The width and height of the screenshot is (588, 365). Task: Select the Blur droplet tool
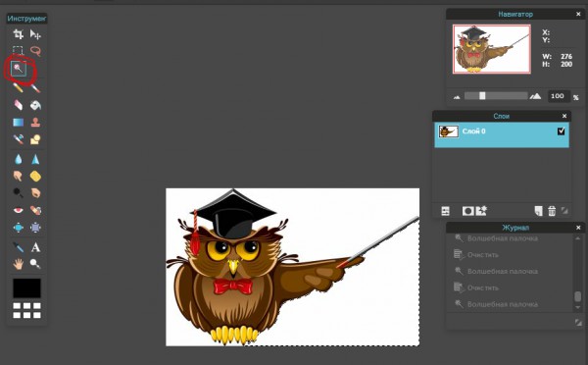pos(18,159)
